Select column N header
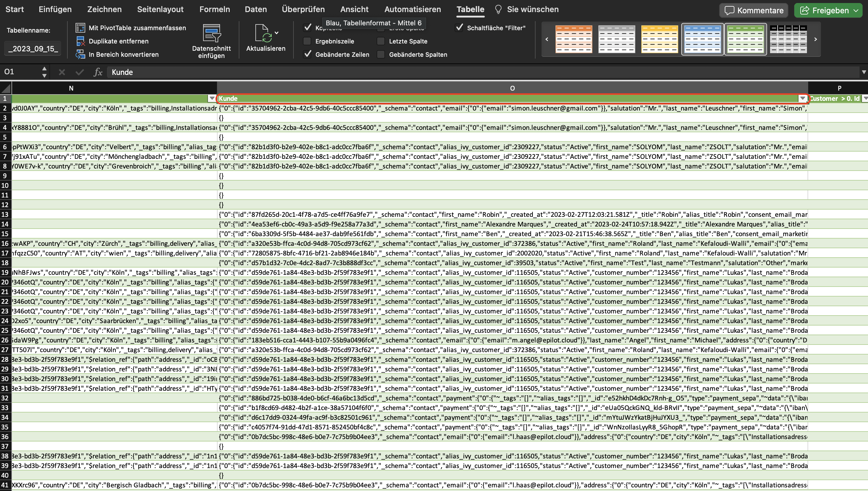 114,88
